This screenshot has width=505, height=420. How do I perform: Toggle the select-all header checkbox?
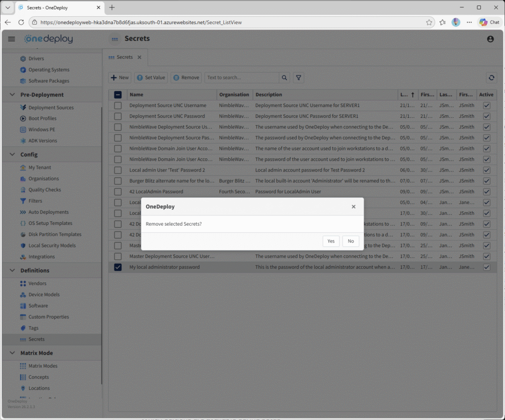[x=118, y=95]
